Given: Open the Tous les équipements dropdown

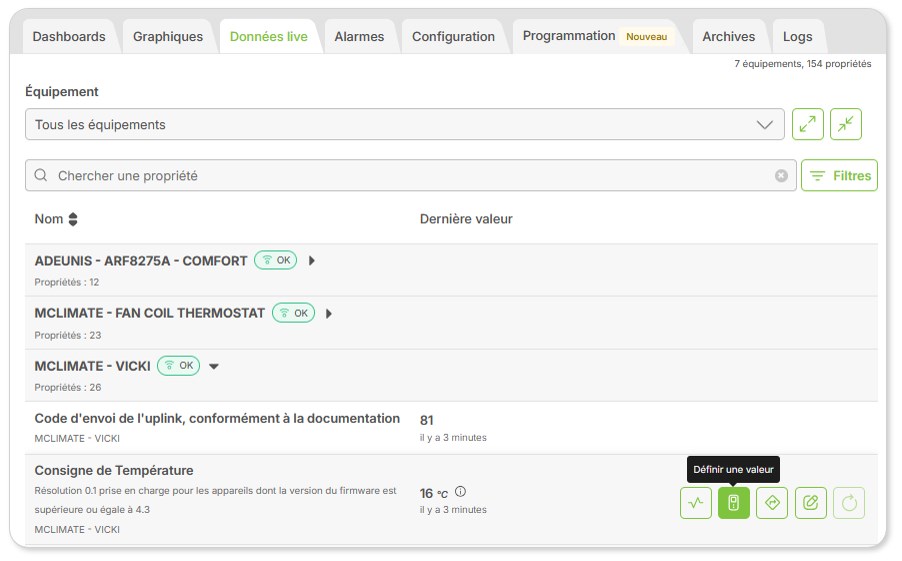Looking at the screenshot, I should [405, 124].
